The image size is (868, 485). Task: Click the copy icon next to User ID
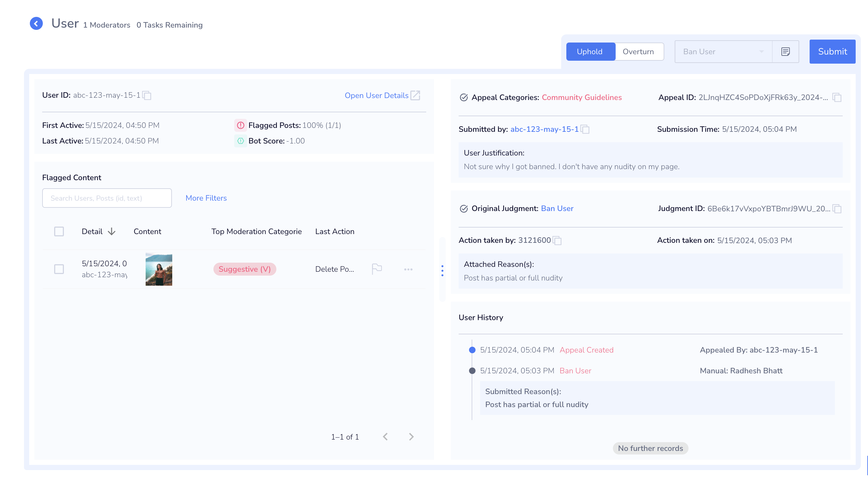click(147, 95)
